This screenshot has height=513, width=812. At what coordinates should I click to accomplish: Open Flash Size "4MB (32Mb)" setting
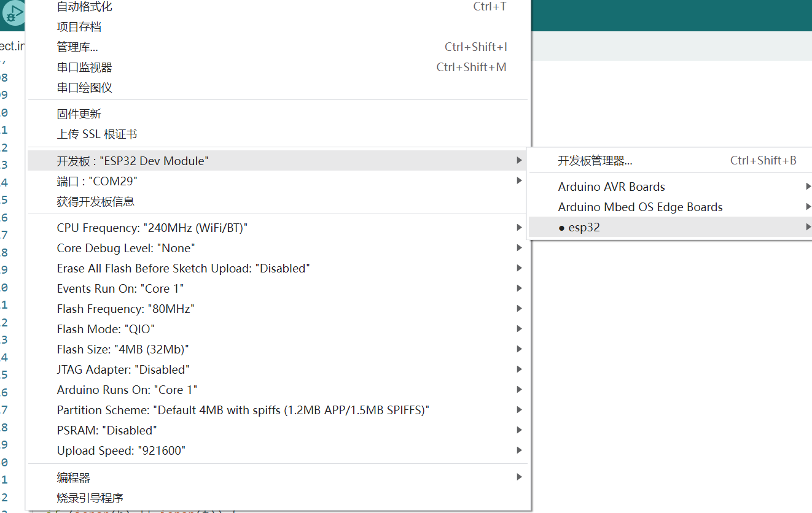pos(278,349)
